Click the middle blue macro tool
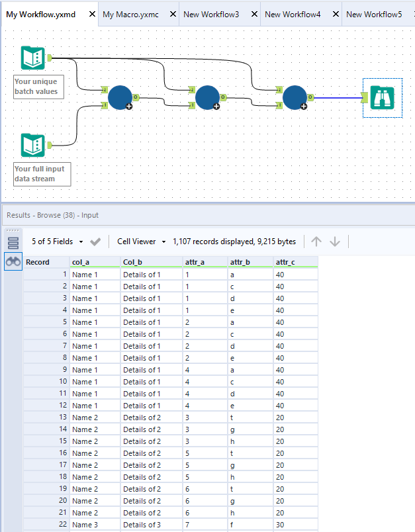This screenshot has width=415, height=532. [207, 97]
